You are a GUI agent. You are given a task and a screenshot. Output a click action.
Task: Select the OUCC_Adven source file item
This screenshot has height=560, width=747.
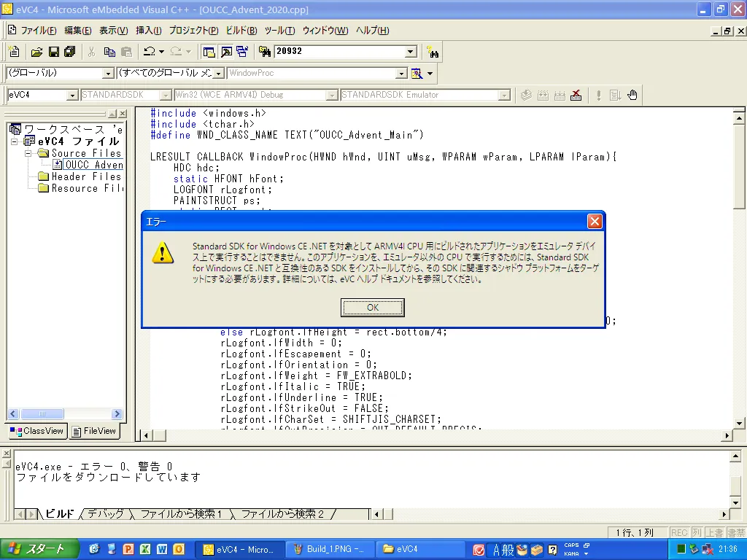click(x=94, y=165)
